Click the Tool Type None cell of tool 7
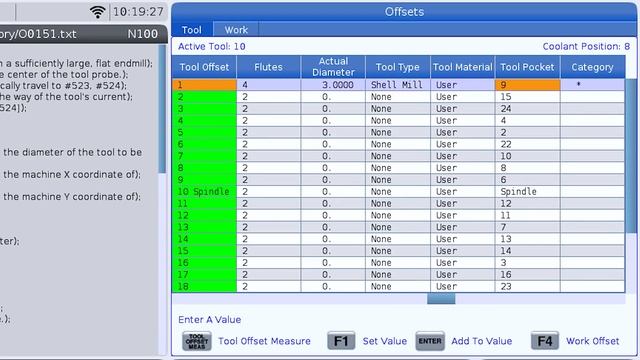This screenshot has width=640, height=360. (x=398, y=156)
